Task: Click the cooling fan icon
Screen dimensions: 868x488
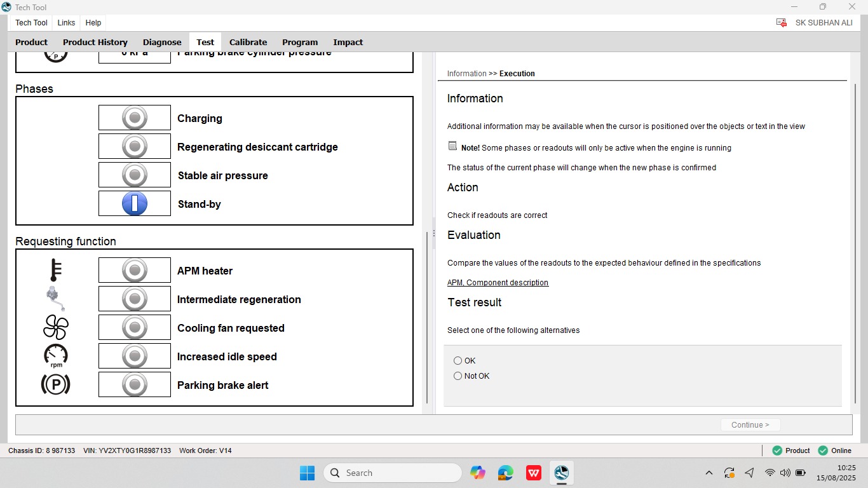Action: point(56,328)
